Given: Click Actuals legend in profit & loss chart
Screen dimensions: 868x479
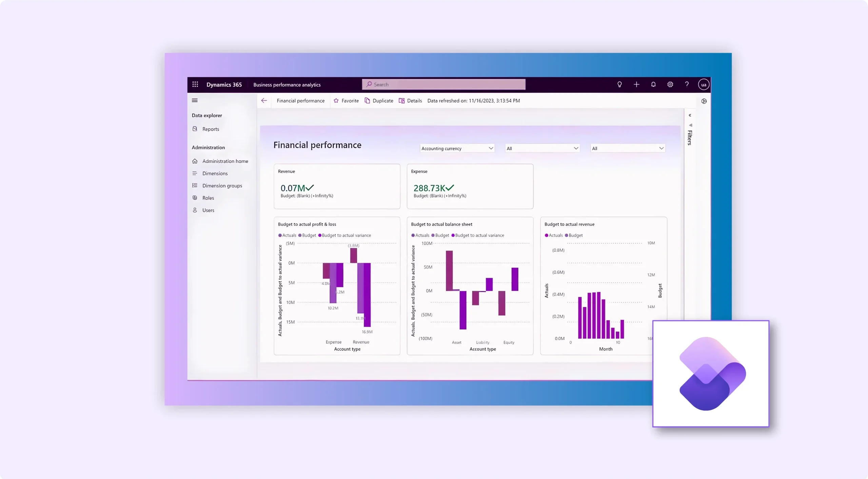Looking at the screenshot, I should click(x=287, y=235).
